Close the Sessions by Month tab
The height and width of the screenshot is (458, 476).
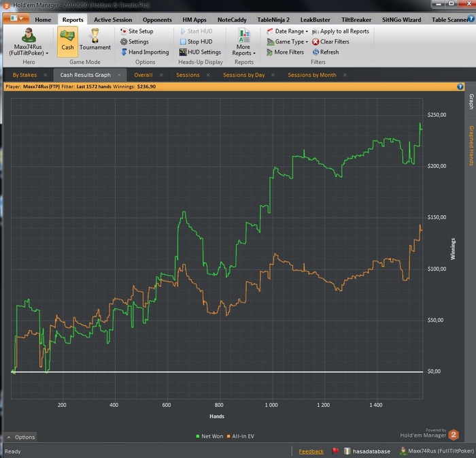click(345, 75)
